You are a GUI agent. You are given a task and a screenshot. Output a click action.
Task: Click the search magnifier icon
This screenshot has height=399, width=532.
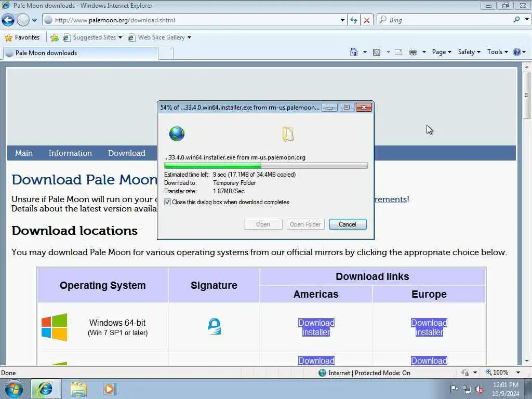pos(516,20)
